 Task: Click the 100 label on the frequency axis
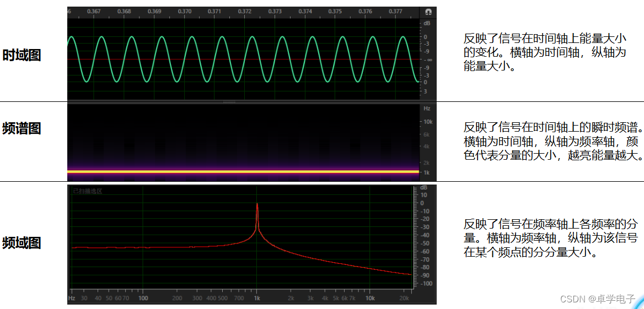coord(143,298)
